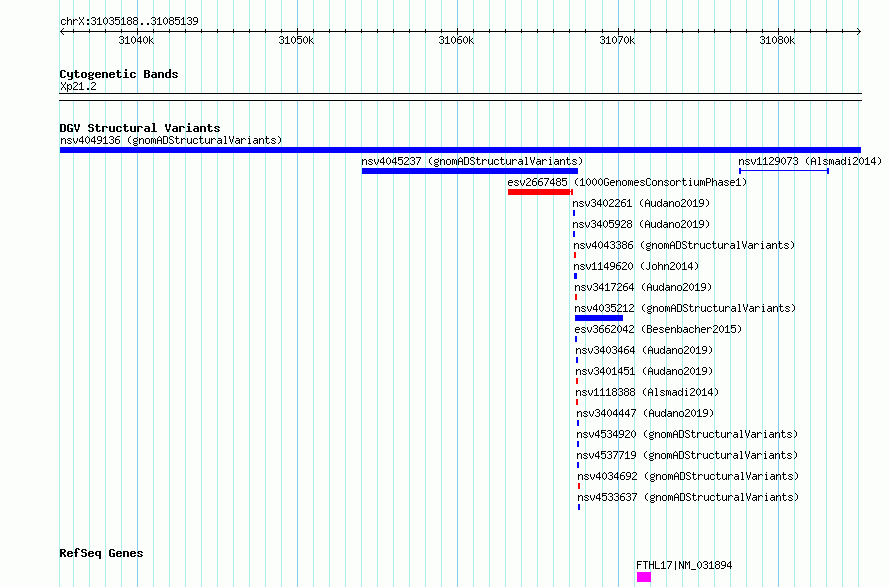Open nsv3404447 Audano2019 label

(x=645, y=413)
